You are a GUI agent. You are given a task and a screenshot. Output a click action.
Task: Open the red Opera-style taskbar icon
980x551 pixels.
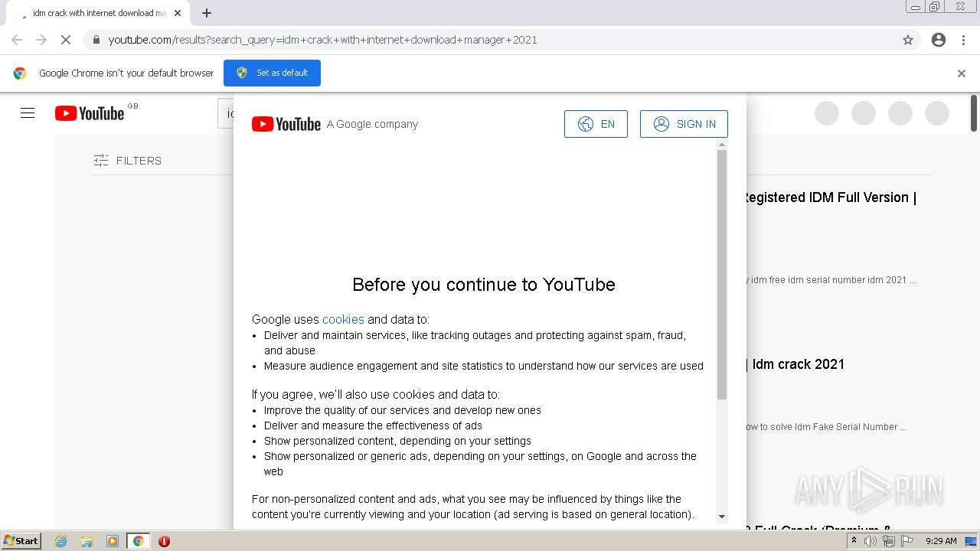pyautogui.click(x=164, y=541)
